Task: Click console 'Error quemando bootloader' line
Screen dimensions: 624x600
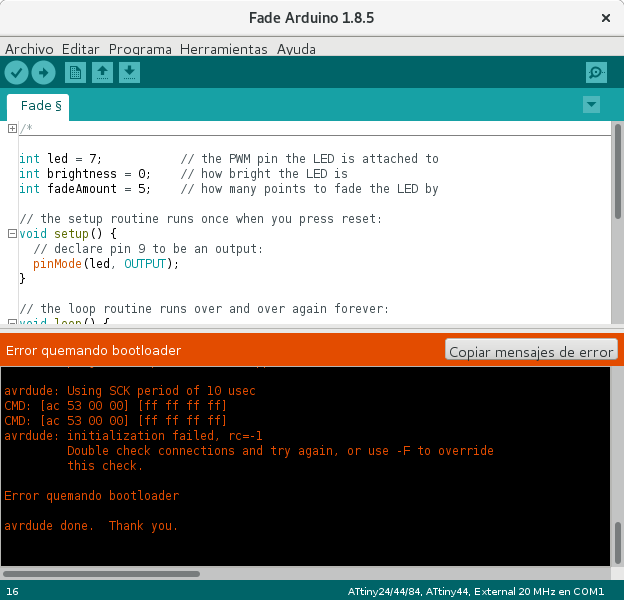Action: [92, 496]
